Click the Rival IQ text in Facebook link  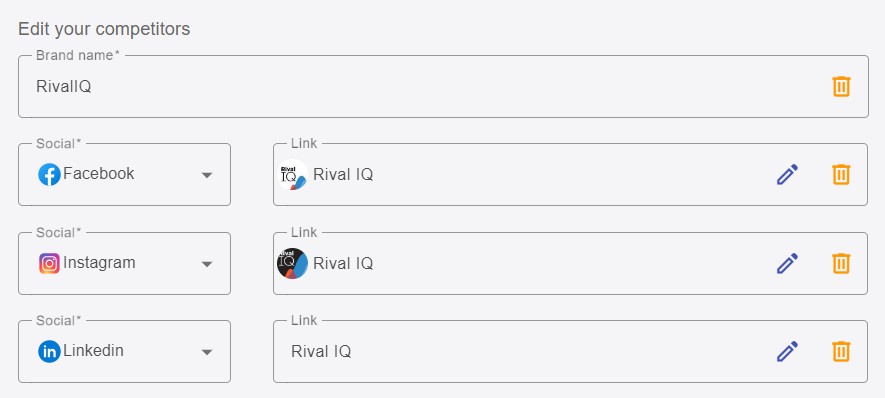343,175
